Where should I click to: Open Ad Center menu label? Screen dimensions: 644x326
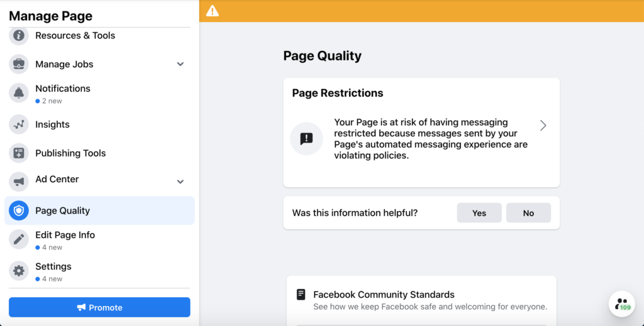(x=57, y=179)
